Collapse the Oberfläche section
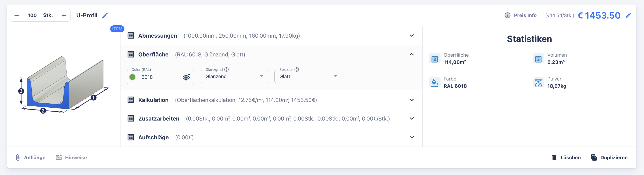The width and height of the screenshot is (644, 175). (x=412, y=54)
